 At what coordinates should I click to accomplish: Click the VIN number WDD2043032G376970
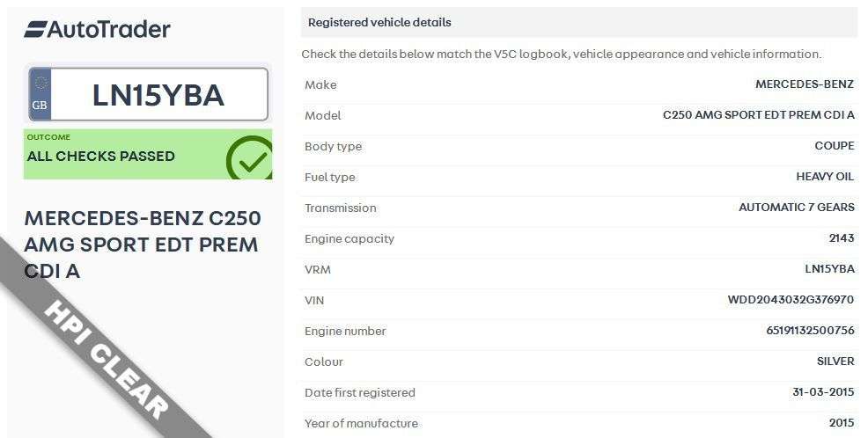pyautogui.click(x=791, y=300)
